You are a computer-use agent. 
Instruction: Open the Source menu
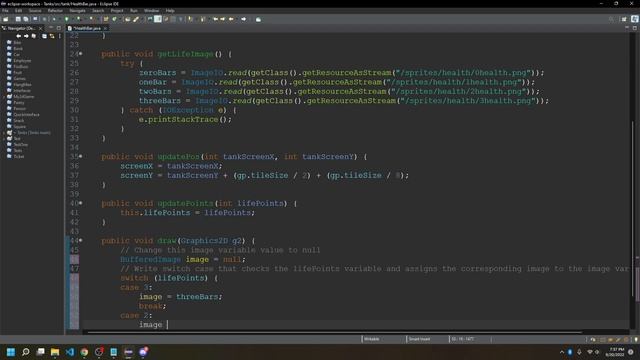tap(35, 11)
